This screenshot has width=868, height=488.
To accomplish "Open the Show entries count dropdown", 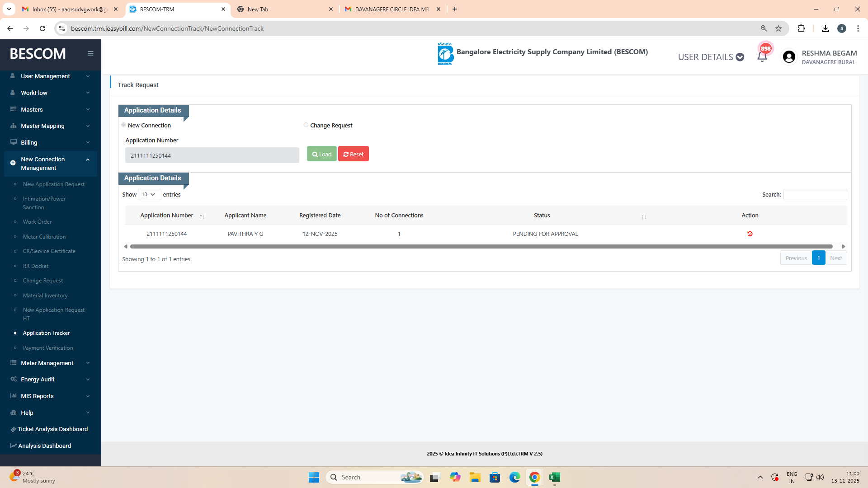I will pyautogui.click(x=149, y=195).
